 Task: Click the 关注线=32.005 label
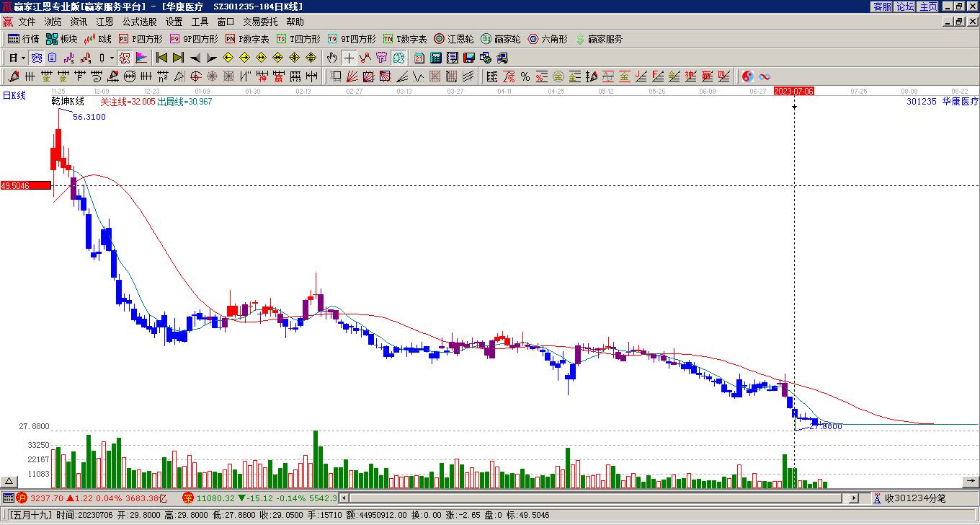tap(128, 102)
